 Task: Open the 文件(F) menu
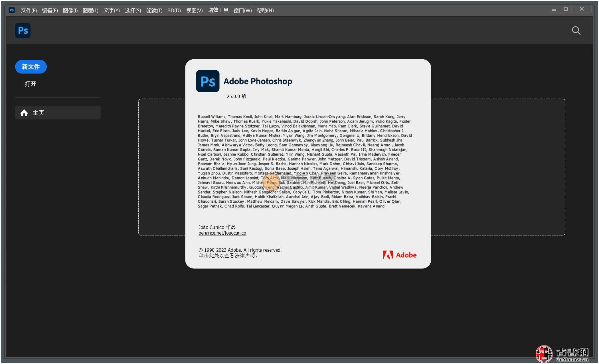[x=29, y=11]
